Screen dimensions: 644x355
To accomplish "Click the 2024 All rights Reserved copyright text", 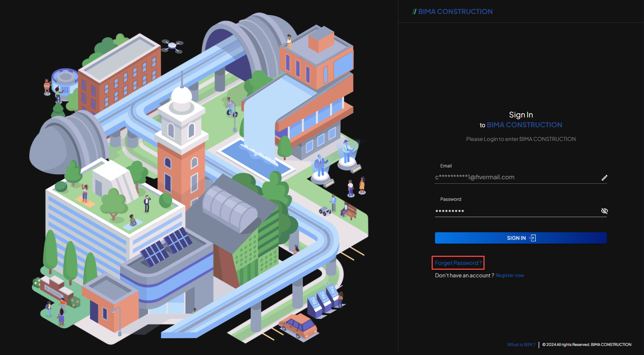I will [x=586, y=344].
